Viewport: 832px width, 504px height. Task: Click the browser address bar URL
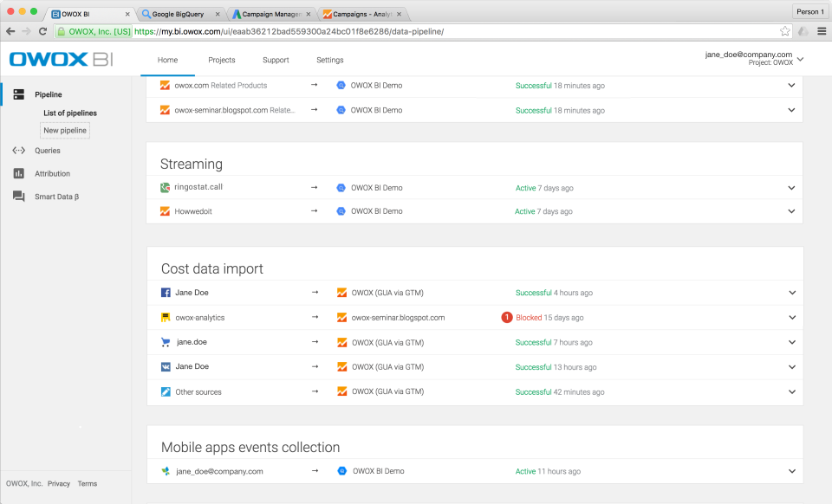(x=289, y=31)
